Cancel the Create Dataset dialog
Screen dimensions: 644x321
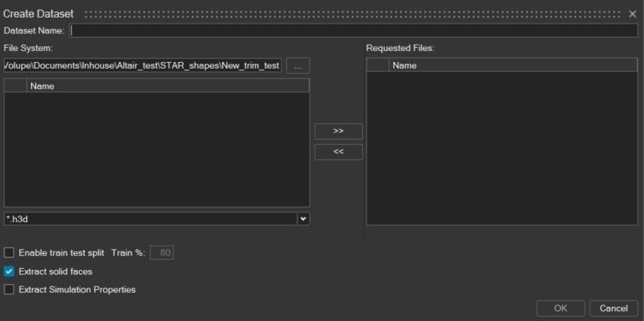click(x=614, y=308)
